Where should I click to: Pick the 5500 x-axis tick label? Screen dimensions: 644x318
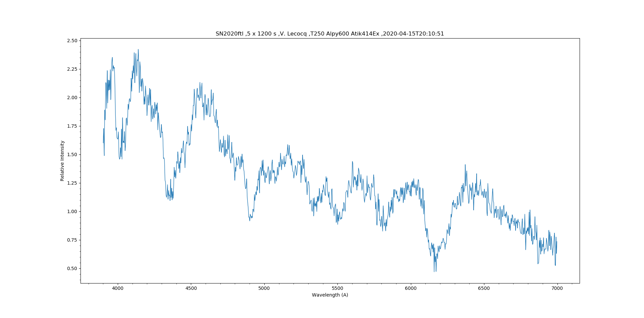pyautogui.click(x=337, y=288)
